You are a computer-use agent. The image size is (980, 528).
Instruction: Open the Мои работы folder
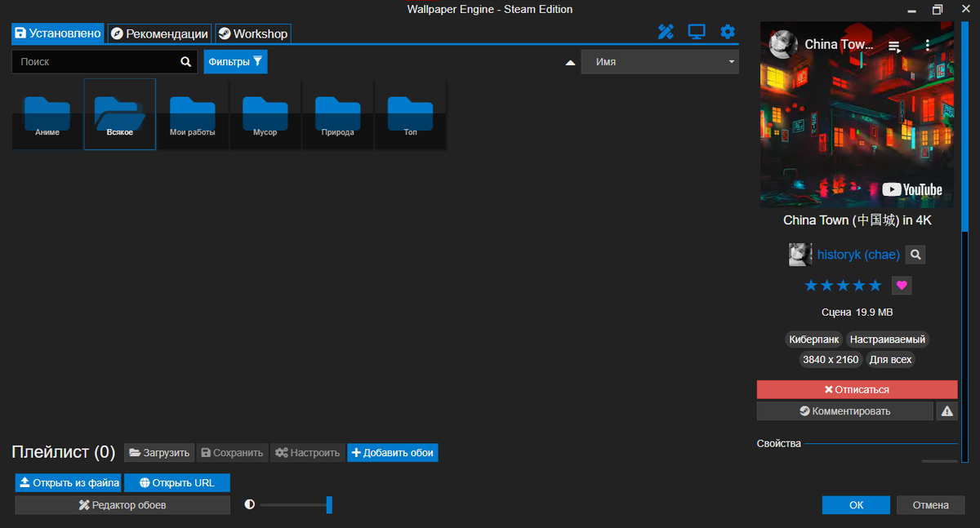[192, 114]
